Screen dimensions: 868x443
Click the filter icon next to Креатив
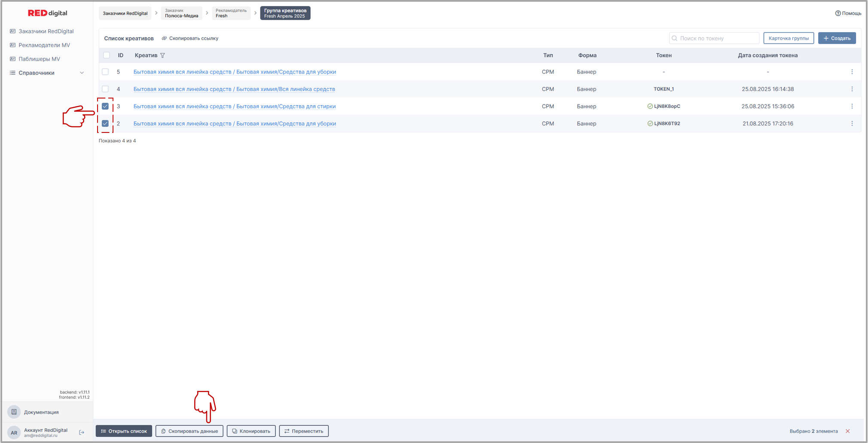[162, 55]
